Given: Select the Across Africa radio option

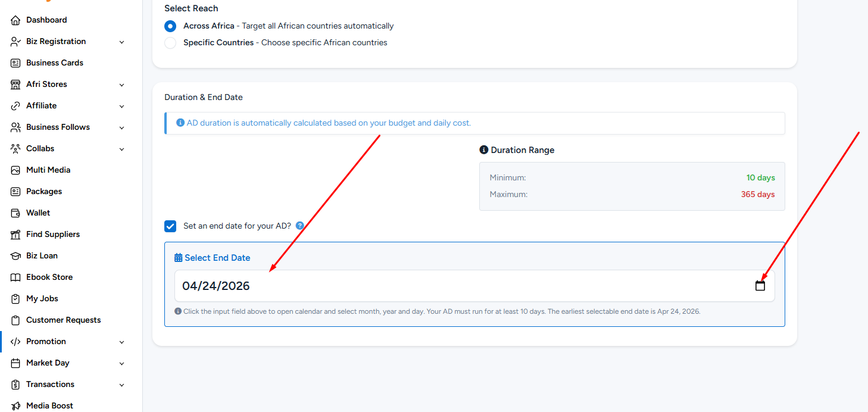Looking at the screenshot, I should click(x=170, y=26).
